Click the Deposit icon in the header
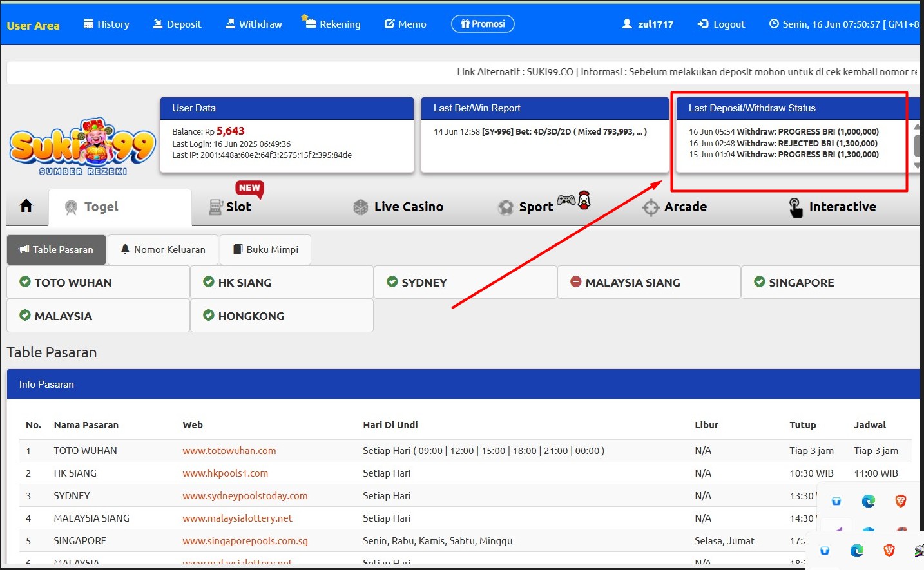Viewport: 924px width, 570px height. click(x=158, y=24)
